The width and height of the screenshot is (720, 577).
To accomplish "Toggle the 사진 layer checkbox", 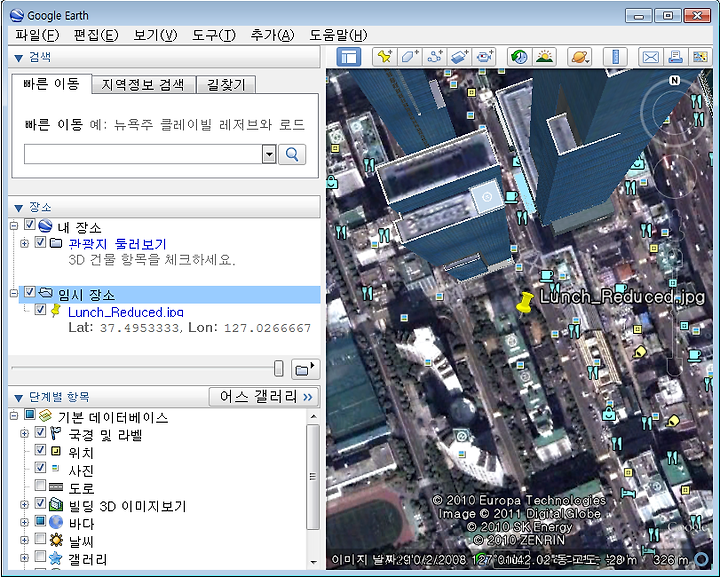I will pyautogui.click(x=40, y=467).
